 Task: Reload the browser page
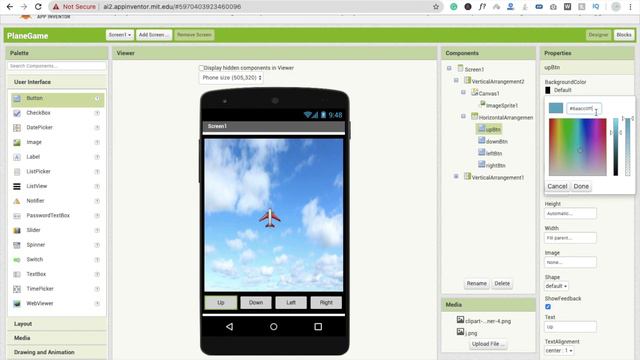[38, 7]
